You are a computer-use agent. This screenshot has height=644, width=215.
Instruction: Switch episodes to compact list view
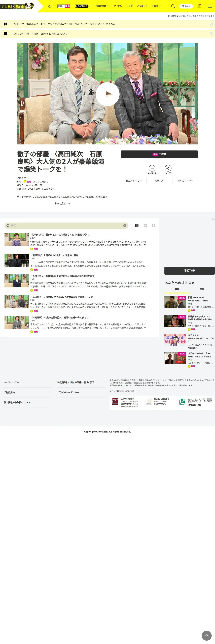145,226
